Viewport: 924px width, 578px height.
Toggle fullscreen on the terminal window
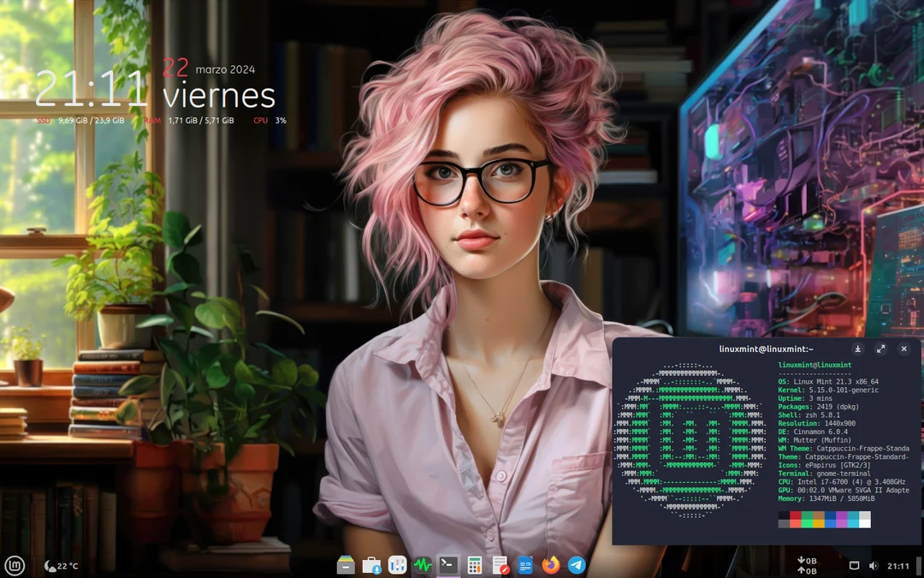[x=880, y=349]
